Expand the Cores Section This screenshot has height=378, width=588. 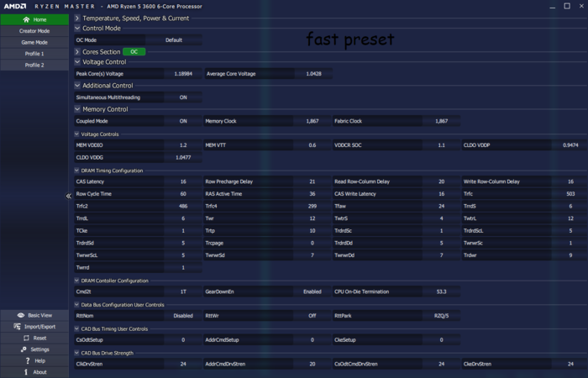[x=77, y=52]
